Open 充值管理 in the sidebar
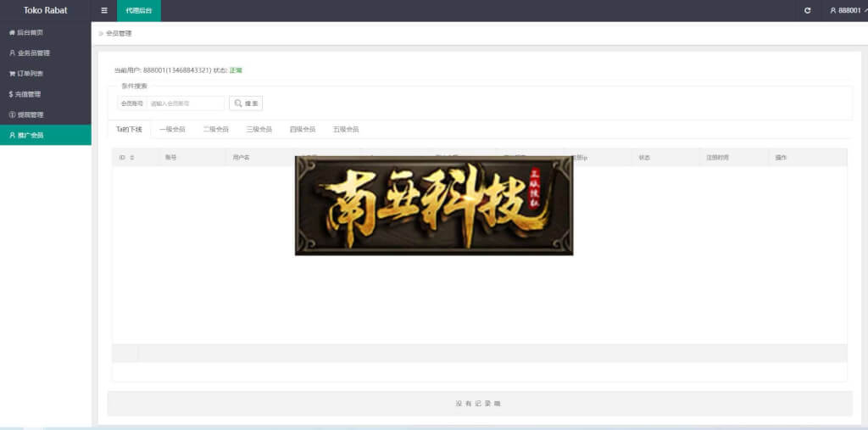Viewport: 868px width, 430px height. click(46, 94)
